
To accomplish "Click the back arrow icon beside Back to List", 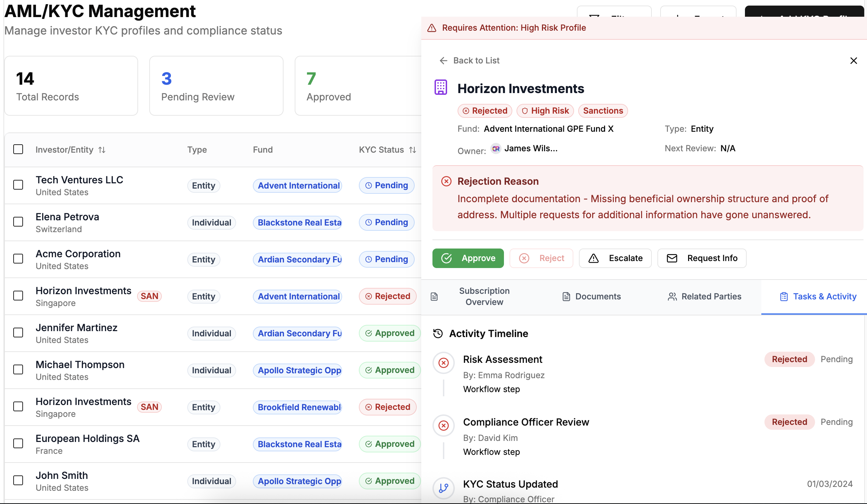I will [443, 61].
